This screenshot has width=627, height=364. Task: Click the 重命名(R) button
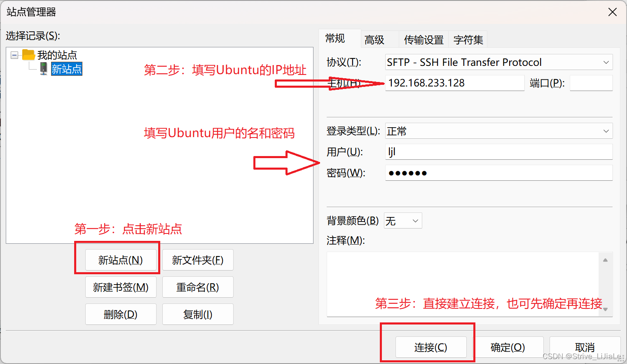[198, 287]
